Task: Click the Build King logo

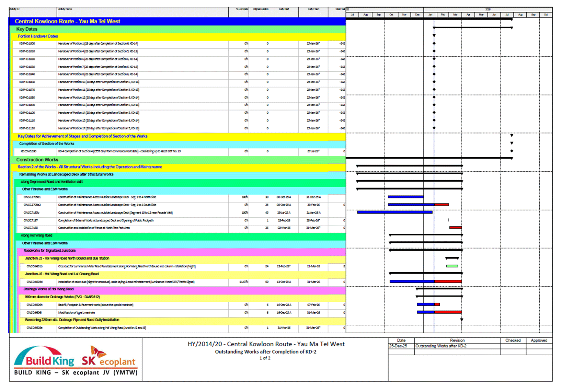Action: [44, 358]
